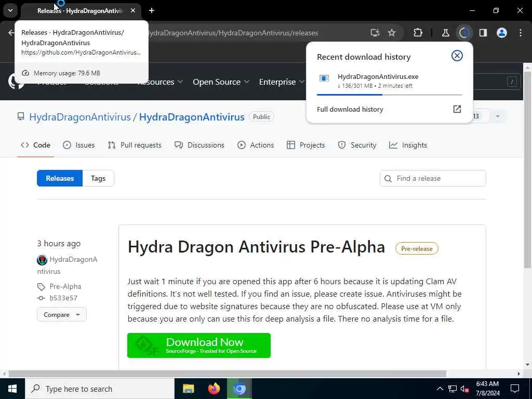The width and height of the screenshot is (532, 399).
Task: Open the Compare dropdown
Action: click(x=62, y=314)
